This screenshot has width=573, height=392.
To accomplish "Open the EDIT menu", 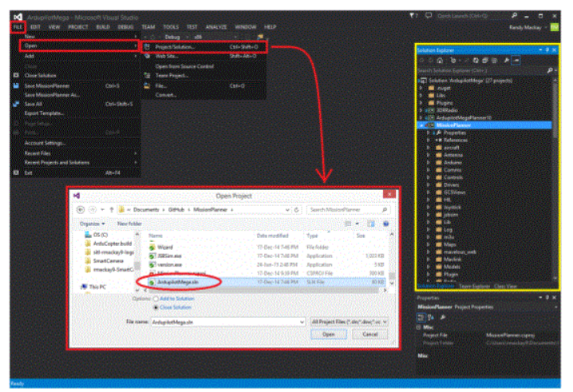I will (x=35, y=27).
